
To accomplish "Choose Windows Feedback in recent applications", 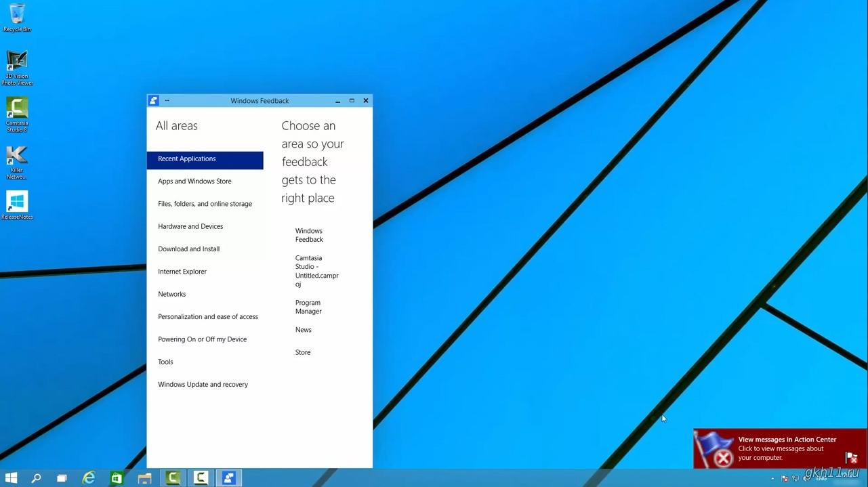I will point(310,235).
